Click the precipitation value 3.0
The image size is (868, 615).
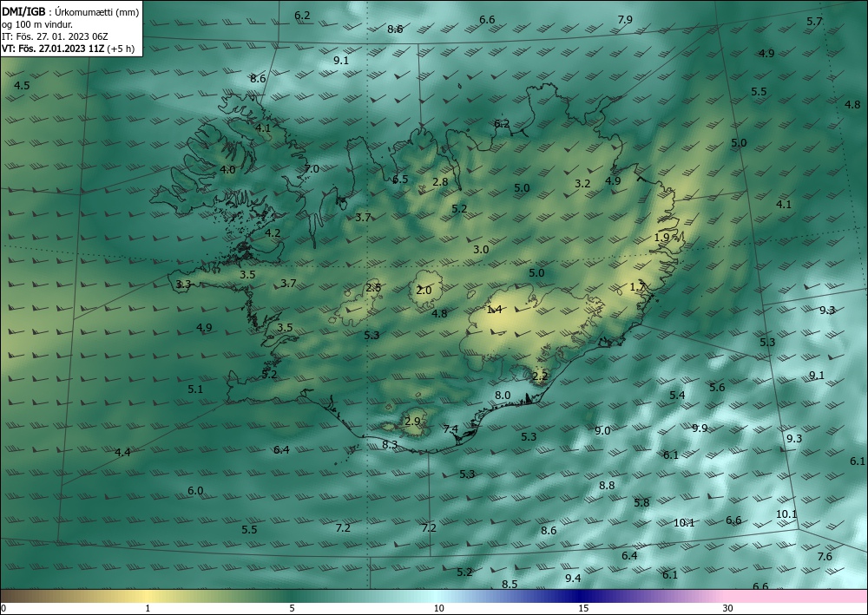pos(481,250)
